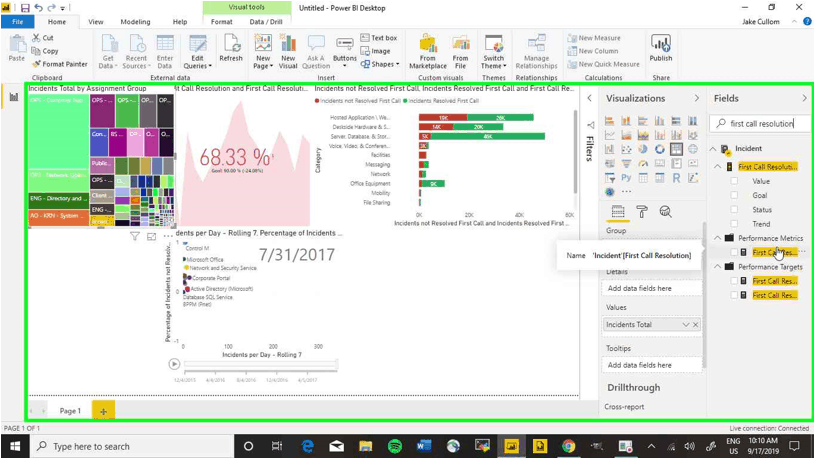Image resolution: width=816 pixels, height=459 pixels.
Task: Collapse the Performance Metrics folder
Action: [718, 238]
